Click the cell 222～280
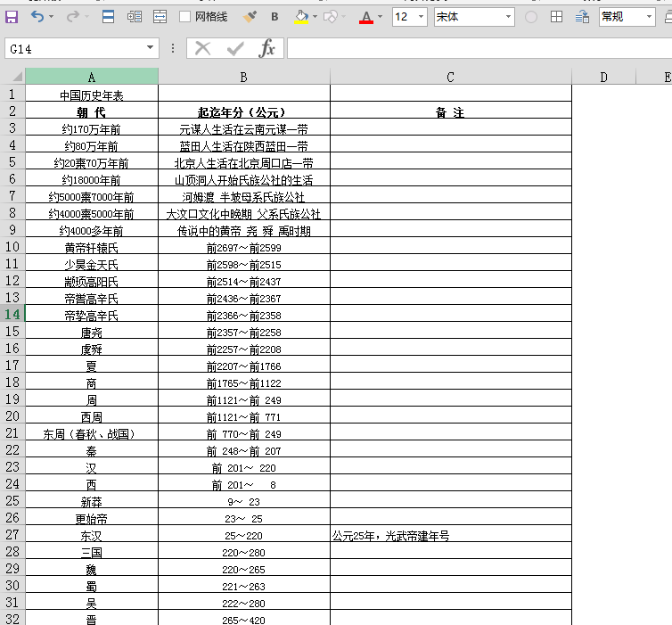The width and height of the screenshot is (672, 625). 244,602
